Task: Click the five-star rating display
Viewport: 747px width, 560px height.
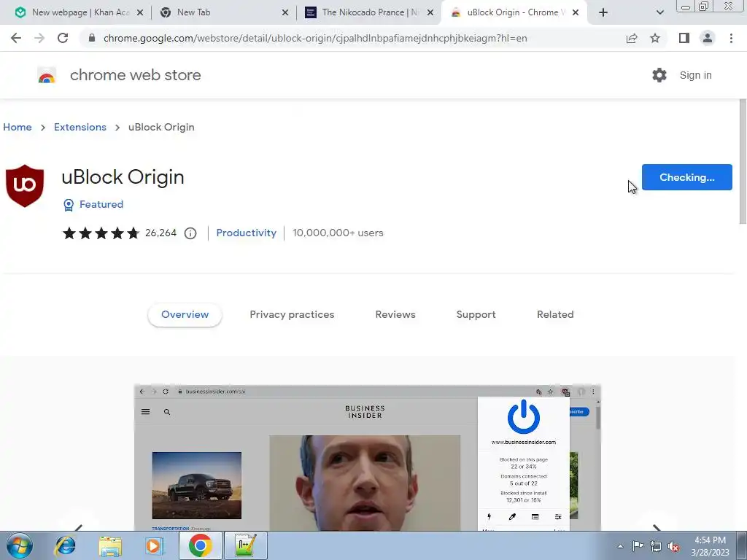Action: [x=101, y=233]
